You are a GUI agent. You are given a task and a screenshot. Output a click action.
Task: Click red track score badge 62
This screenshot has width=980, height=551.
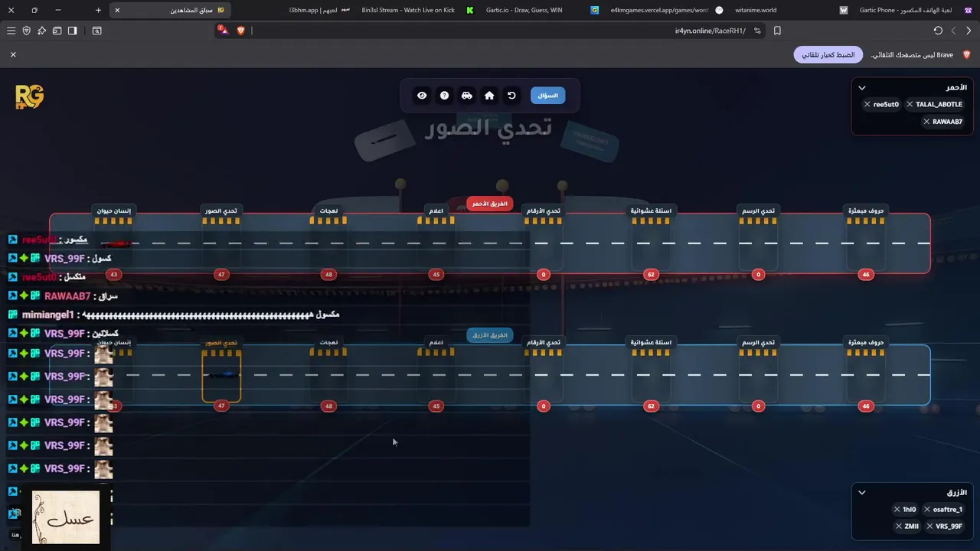(x=651, y=275)
